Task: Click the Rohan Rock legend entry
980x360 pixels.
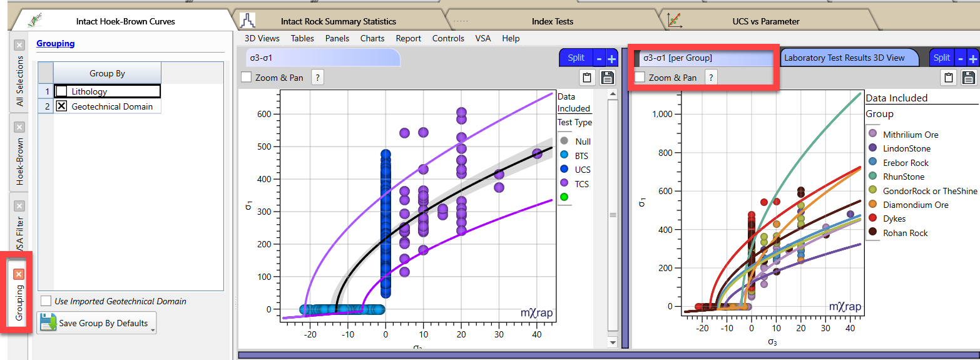Action: click(905, 233)
